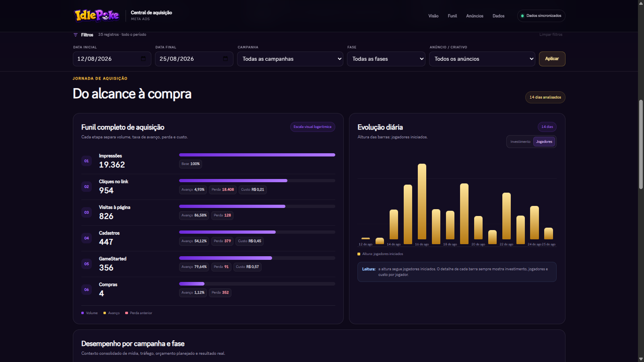Click the Data Final date field
Image resolution: width=644 pixels, height=362 pixels.
point(194,59)
